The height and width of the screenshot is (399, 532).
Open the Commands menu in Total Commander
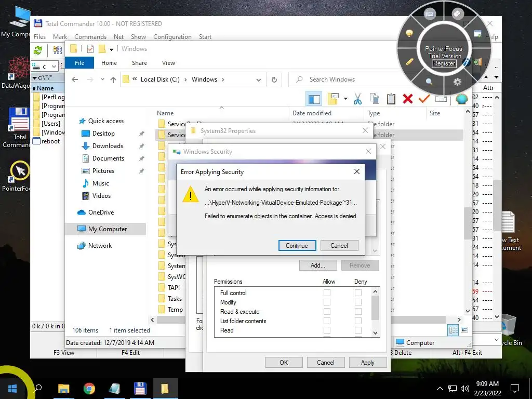(90, 37)
